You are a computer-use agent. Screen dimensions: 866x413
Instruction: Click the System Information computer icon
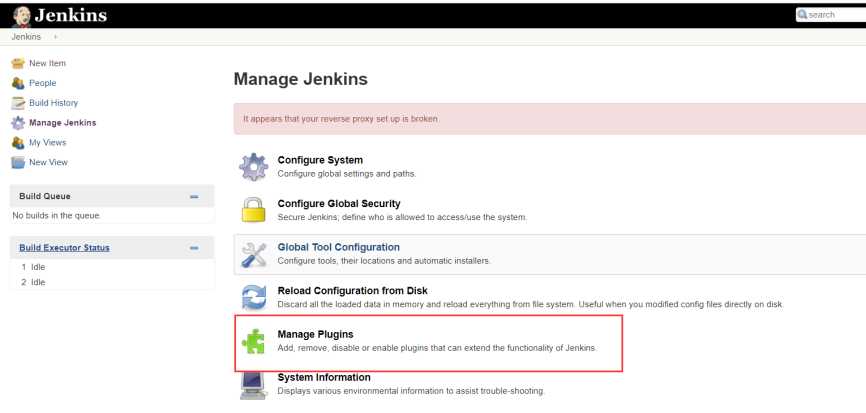click(x=254, y=385)
